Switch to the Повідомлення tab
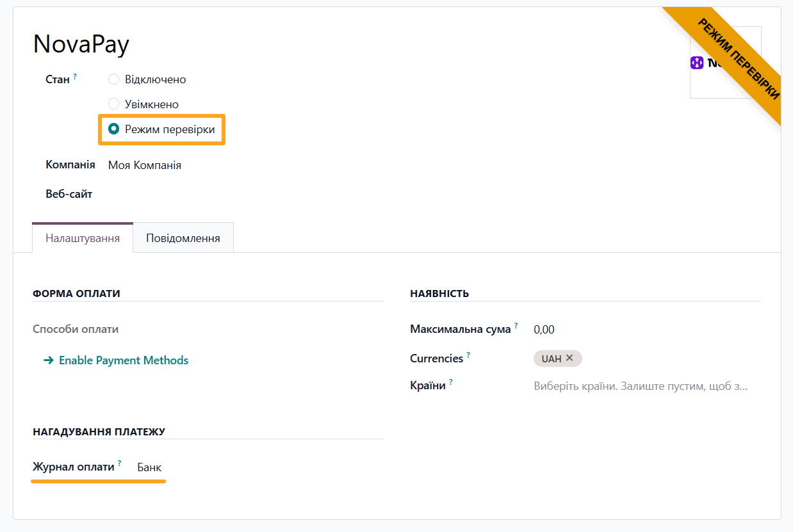The height and width of the screenshot is (532, 793). [x=183, y=238]
